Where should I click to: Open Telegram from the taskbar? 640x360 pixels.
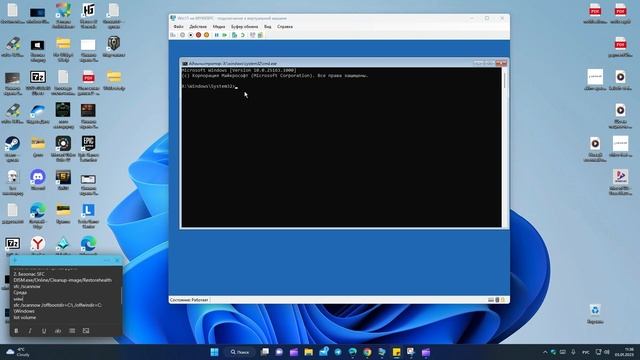pyautogui.click(x=338, y=352)
